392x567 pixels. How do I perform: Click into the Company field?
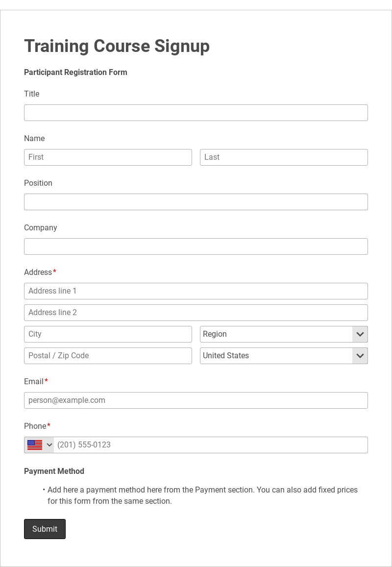(x=196, y=247)
